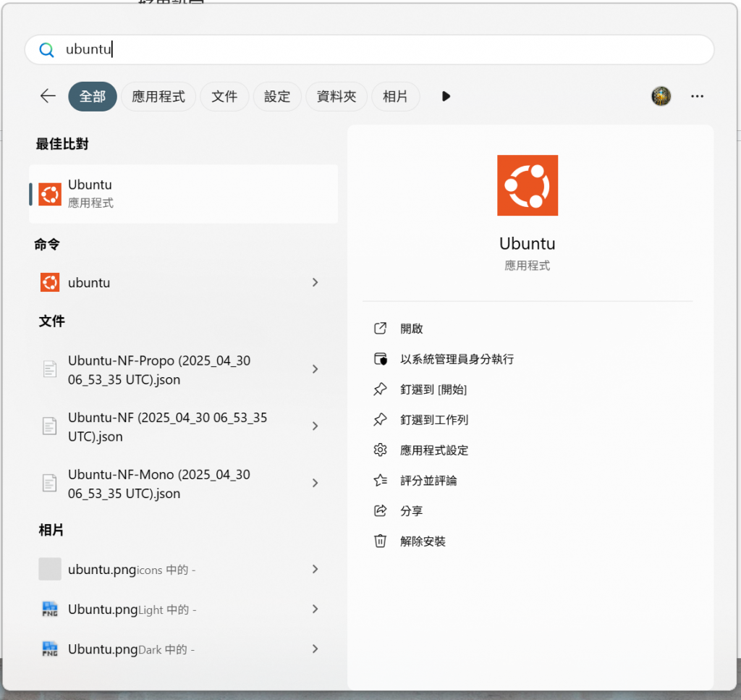
Task: Switch to the 相片 filter tab
Action: pyautogui.click(x=396, y=96)
